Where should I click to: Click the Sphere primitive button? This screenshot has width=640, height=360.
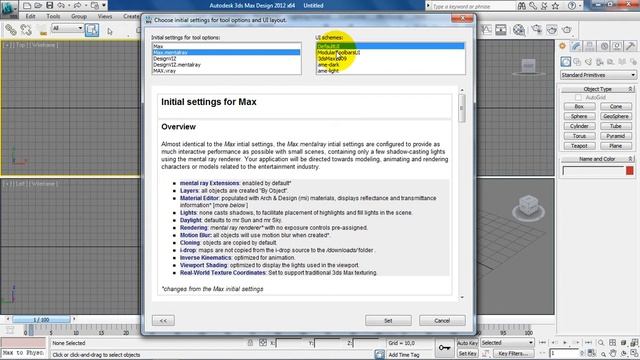point(579,116)
